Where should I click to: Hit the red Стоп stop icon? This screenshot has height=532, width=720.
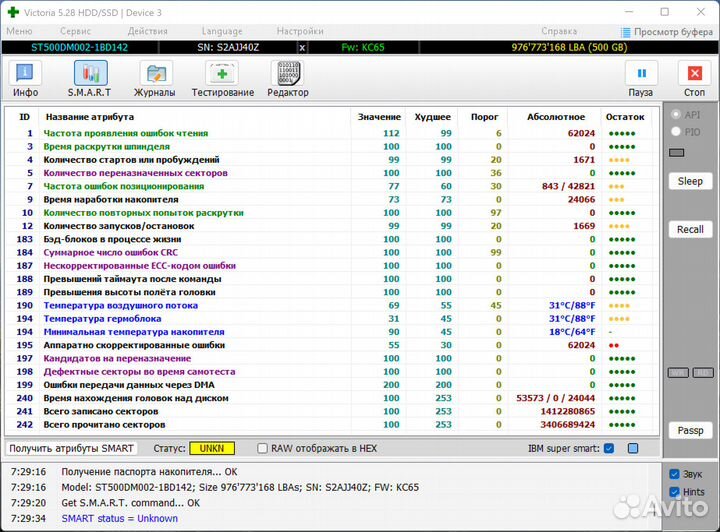pyautogui.click(x=693, y=78)
